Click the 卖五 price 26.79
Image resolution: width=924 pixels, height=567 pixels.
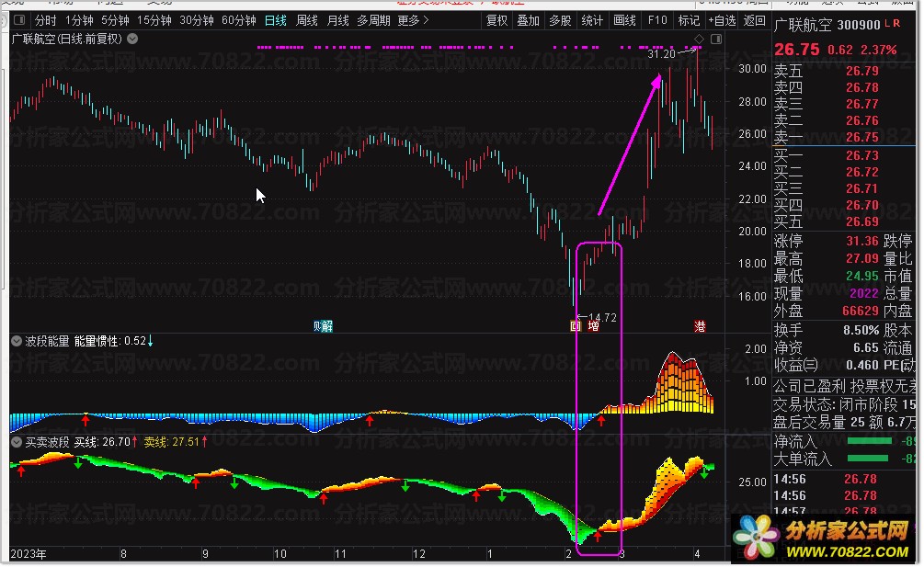pos(862,71)
